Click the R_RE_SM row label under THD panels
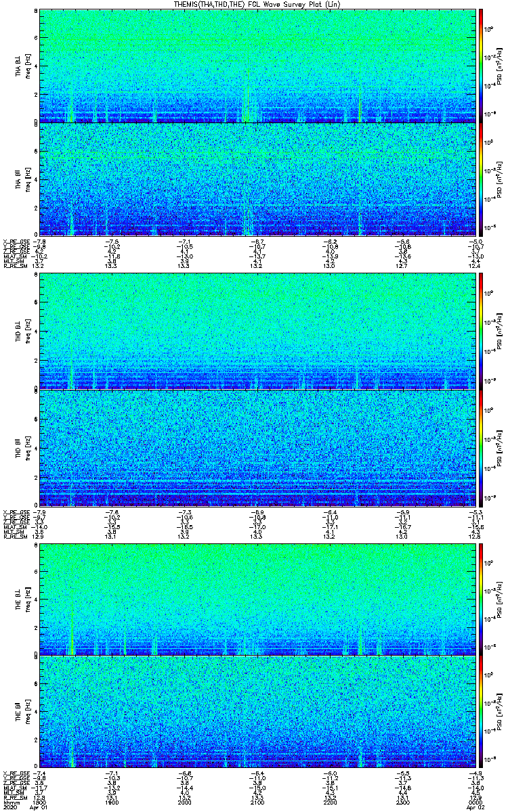This screenshot has height=812, width=508. [14, 536]
